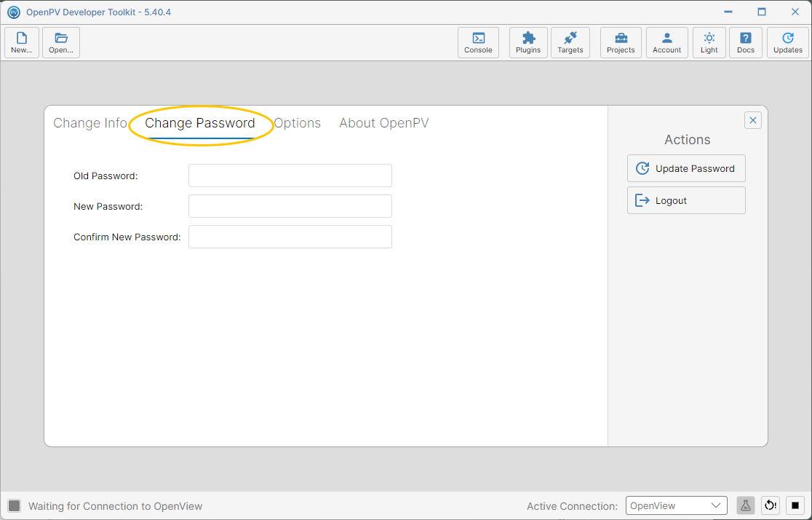Click the Logout button
The width and height of the screenshot is (812, 520).
tap(686, 200)
